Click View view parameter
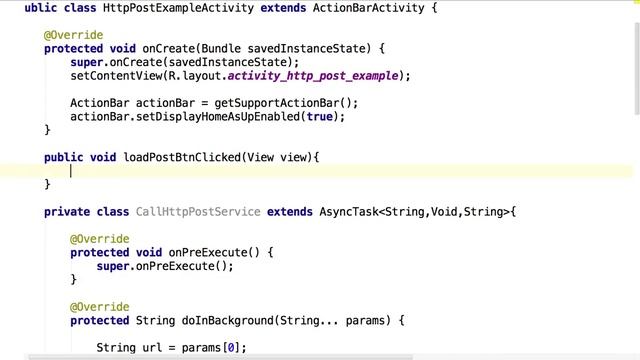640x360 pixels. [x=277, y=157]
